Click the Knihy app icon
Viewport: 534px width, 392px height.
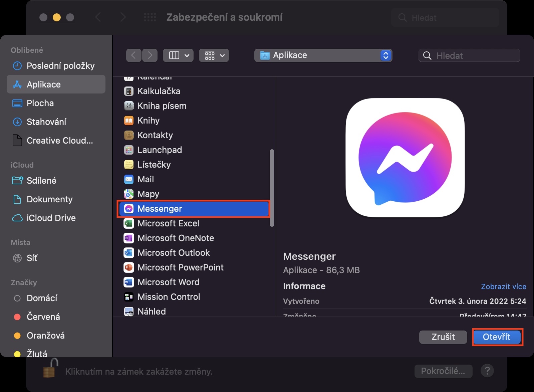129,121
